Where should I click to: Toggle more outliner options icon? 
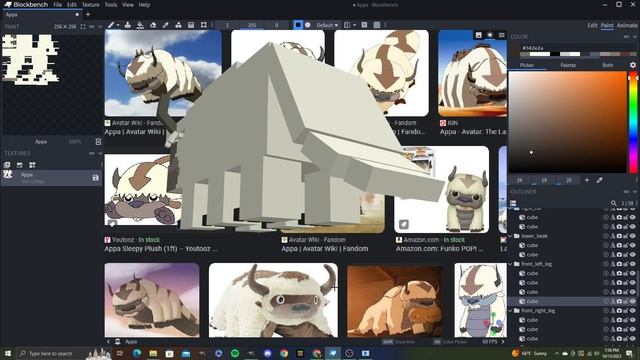tap(513, 203)
